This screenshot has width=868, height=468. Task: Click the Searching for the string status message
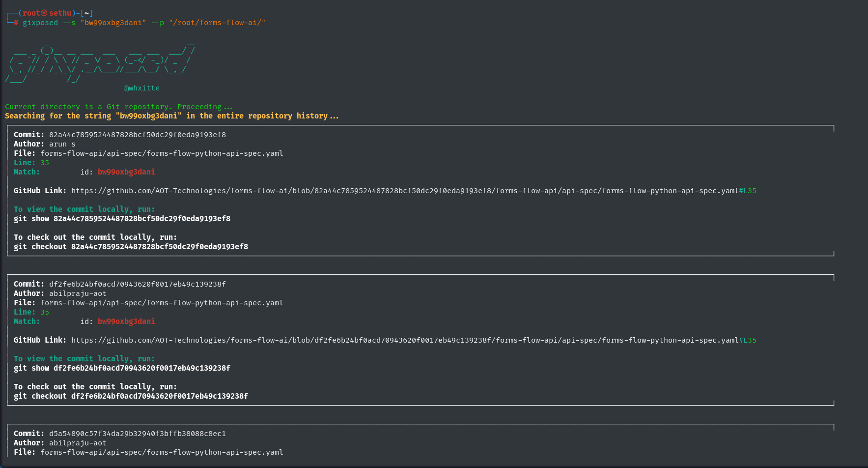coord(171,116)
